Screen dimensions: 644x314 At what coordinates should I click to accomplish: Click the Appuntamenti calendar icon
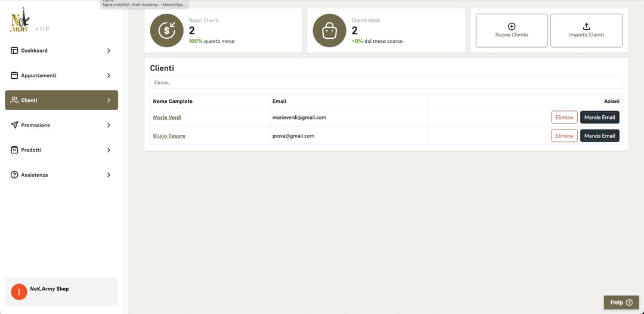pyautogui.click(x=14, y=76)
